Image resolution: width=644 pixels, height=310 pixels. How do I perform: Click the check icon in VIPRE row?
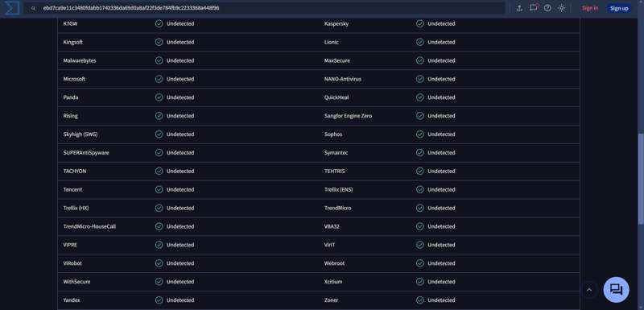pyautogui.click(x=159, y=245)
